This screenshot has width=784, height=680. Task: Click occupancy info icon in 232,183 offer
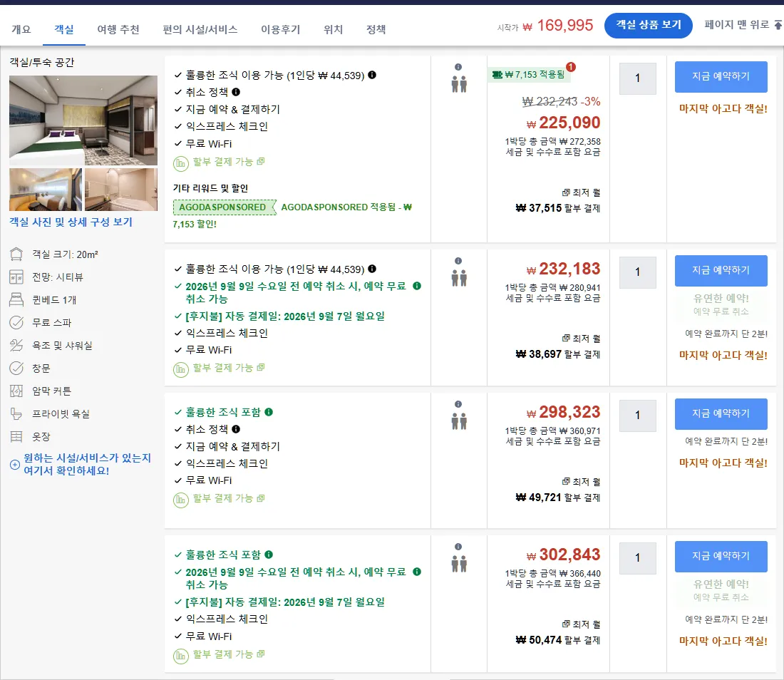point(458,261)
